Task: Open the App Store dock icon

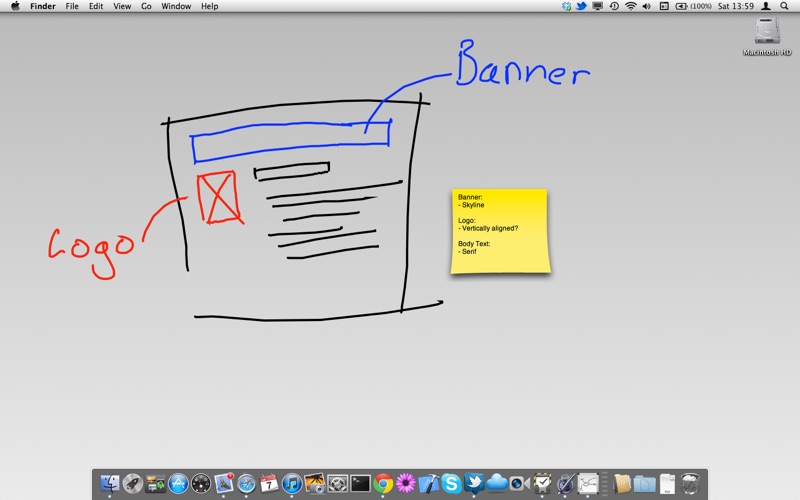Action: (178, 485)
